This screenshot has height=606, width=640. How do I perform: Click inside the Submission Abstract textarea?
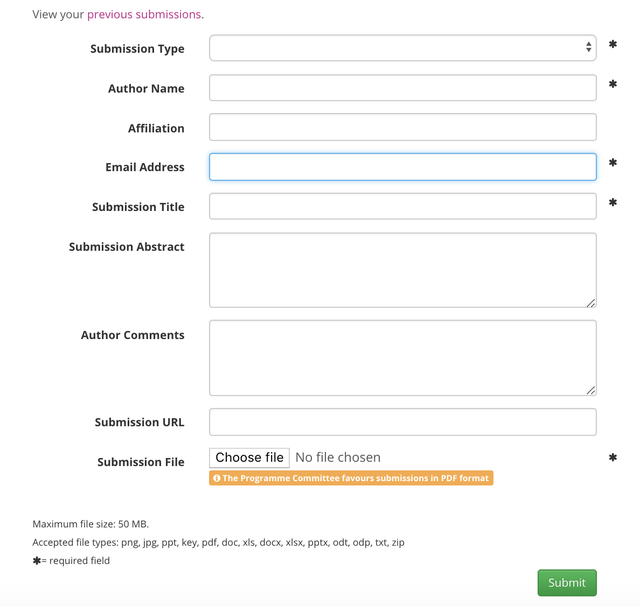point(402,270)
